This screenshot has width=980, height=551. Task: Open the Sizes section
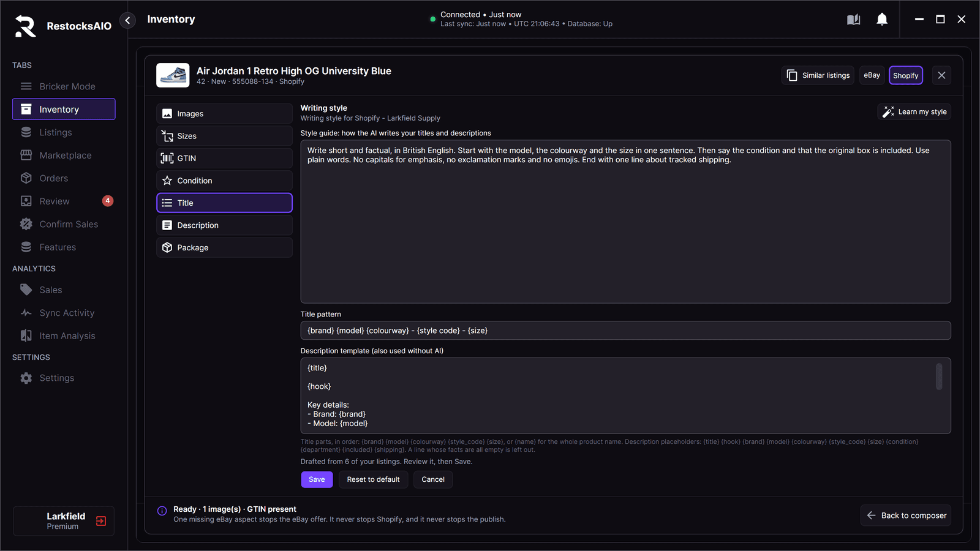pos(224,136)
